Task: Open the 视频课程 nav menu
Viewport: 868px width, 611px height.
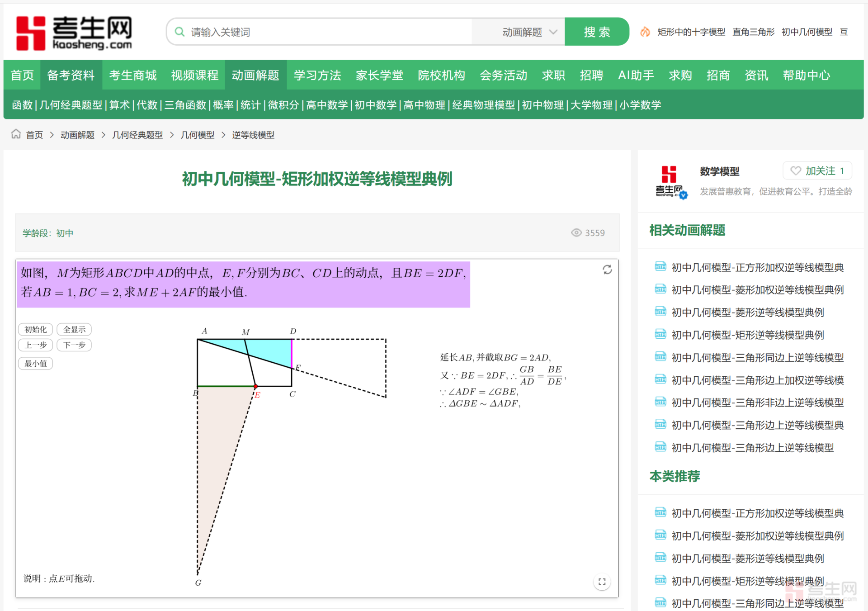Action: click(x=194, y=75)
